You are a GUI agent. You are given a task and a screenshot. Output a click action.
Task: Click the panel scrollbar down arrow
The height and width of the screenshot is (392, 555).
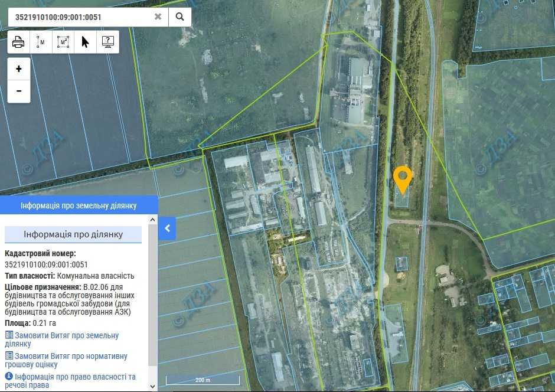(x=152, y=386)
